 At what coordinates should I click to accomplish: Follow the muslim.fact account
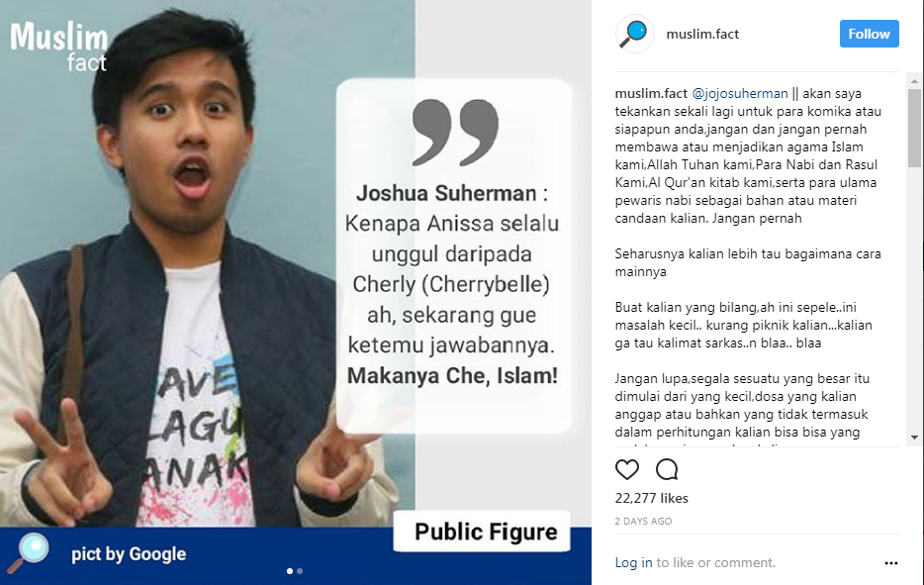click(x=870, y=34)
